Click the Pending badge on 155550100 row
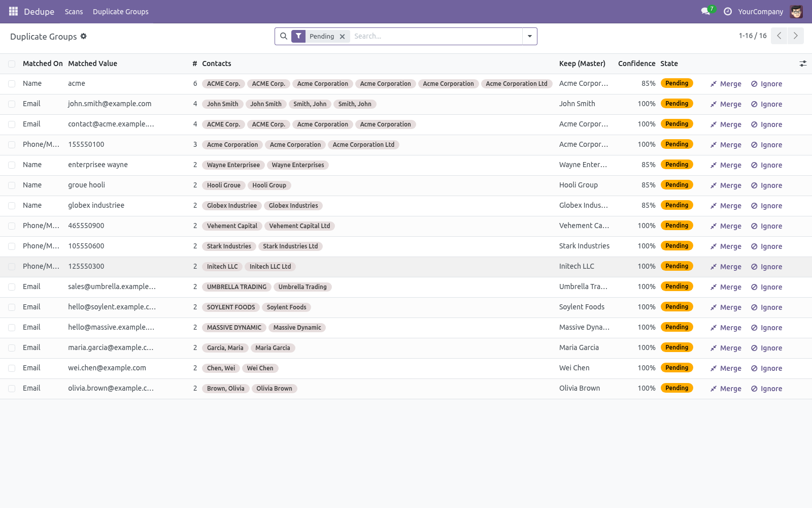Viewport: 812px width, 508px height. [677, 144]
